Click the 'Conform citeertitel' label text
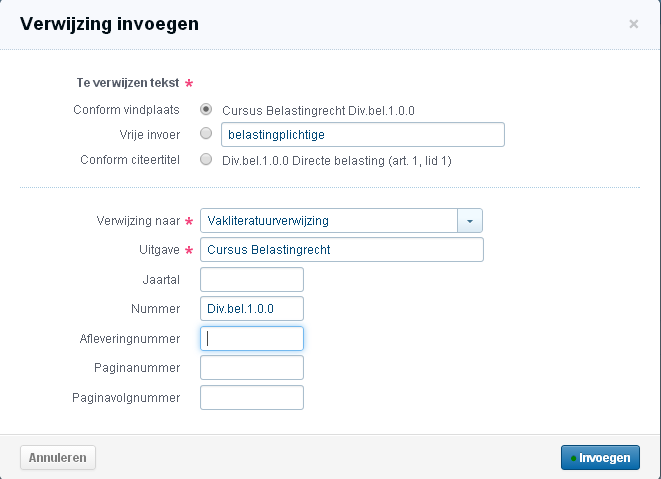Image resolution: width=661 pixels, height=479 pixels. pyautogui.click(x=130, y=159)
